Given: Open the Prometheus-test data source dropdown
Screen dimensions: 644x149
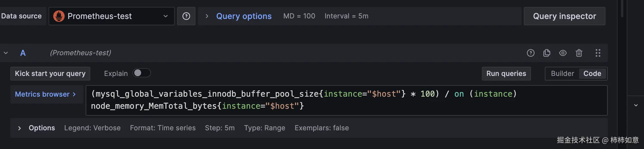Looking at the screenshot, I should coord(112,16).
